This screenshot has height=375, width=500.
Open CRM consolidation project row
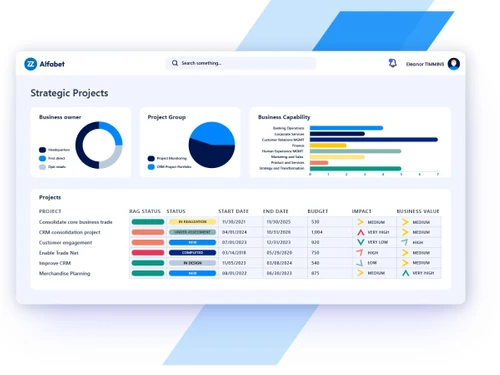pos(70,232)
